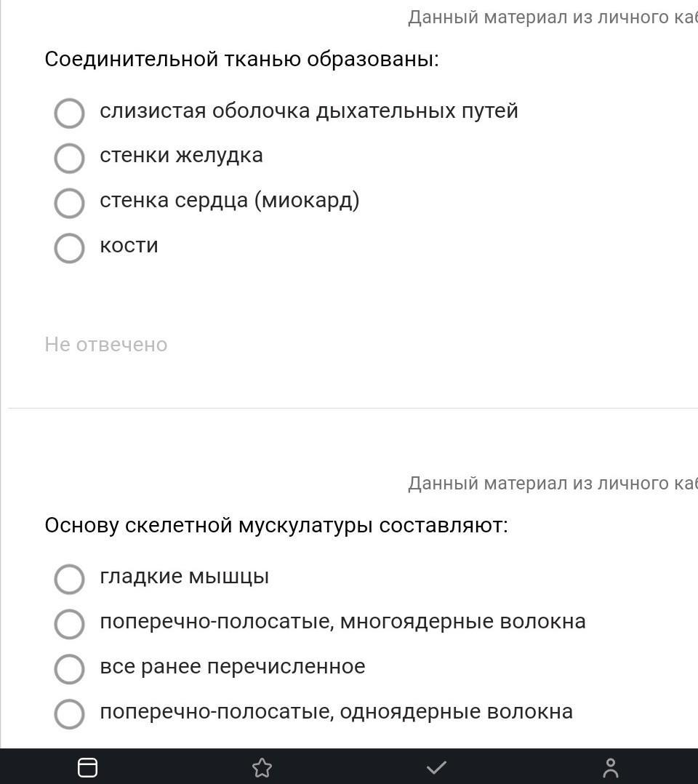Tap the star bookmark icon
The width and height of the screenshot is (698, 784).
click(x=262, y=767)
